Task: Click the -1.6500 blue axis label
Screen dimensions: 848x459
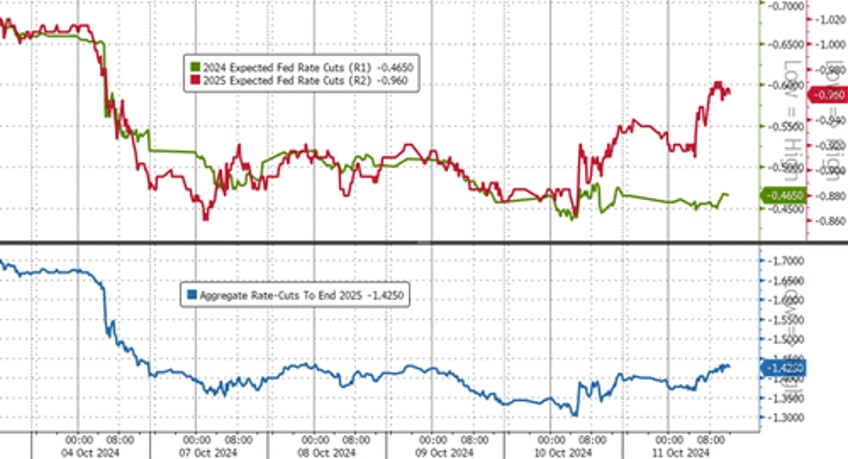Action: [787, 281]
